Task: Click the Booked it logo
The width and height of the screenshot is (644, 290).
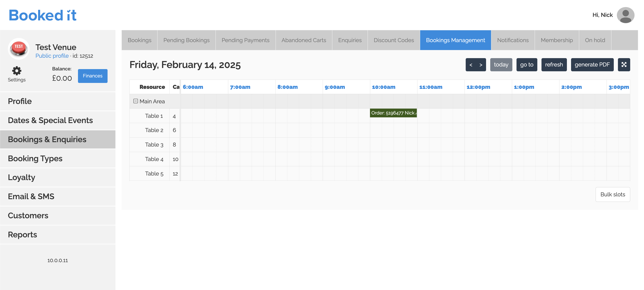Action: [x=42, y=15]
